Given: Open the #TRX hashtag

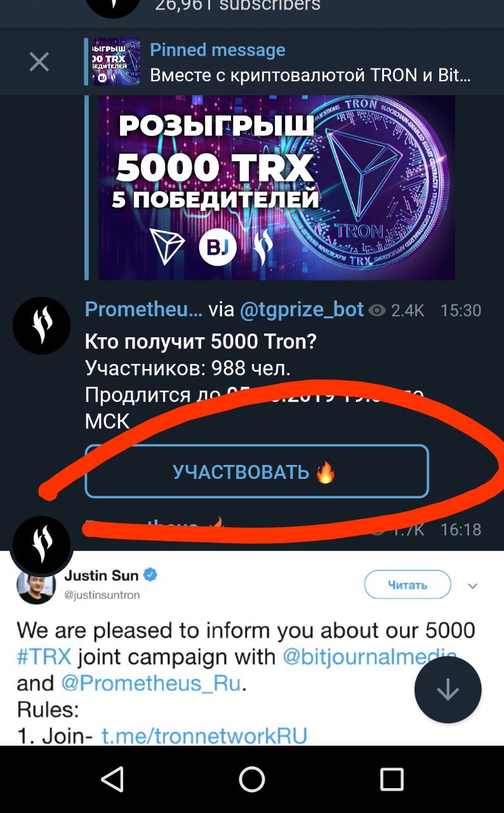Looking at the screenshot, I should pos(44,657).
